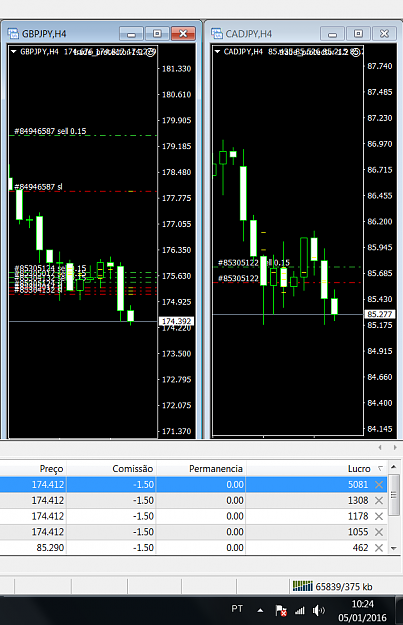403x625 pixels.
Task: Select the row with price 85.290
Action: (193, 548)
